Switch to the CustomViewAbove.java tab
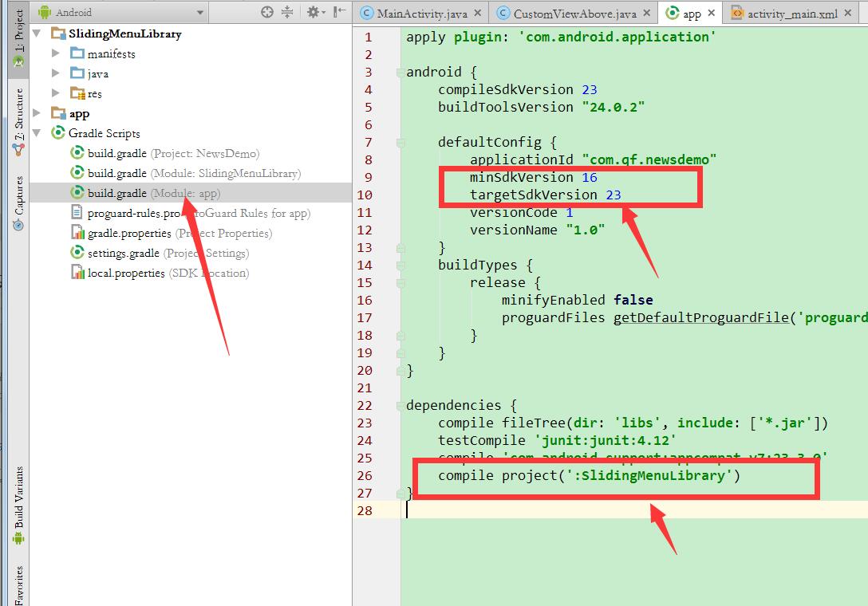Image resolution: width=868 pixels, height=606 pixels. (x=574, y=14)
